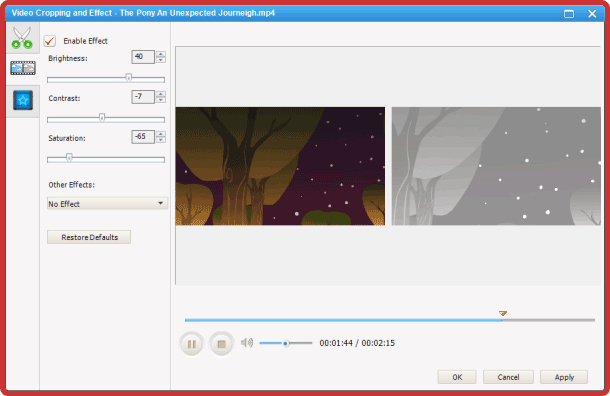Click the Other Effects label

pos(72,185)
